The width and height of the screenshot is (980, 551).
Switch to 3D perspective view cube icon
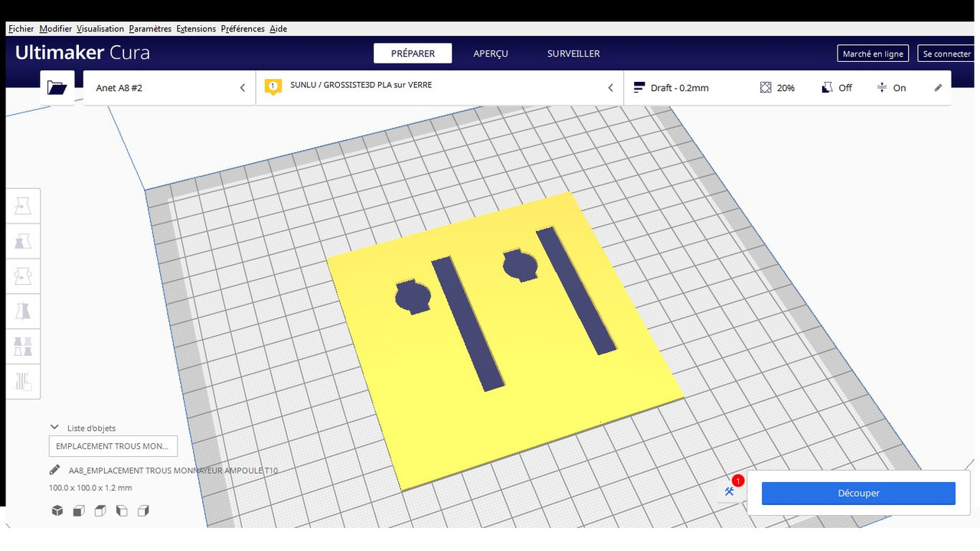(57, 510)
